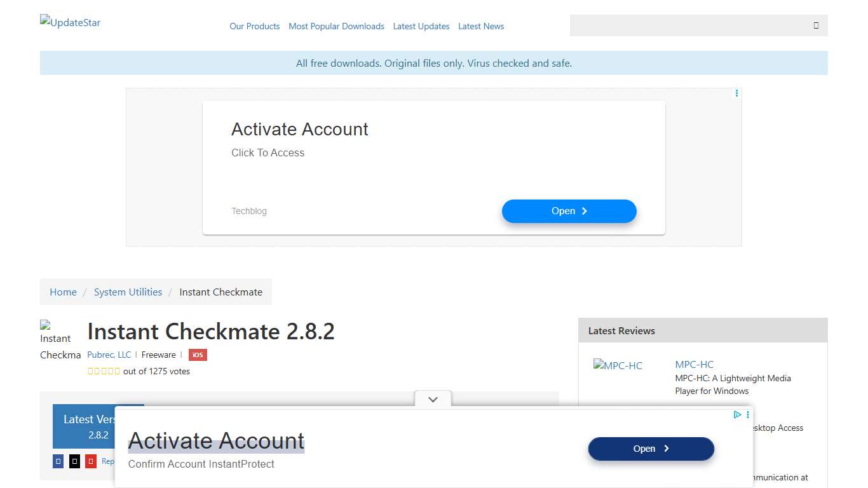Share the page via the Facebook icon
The image size is (868, 488).
pos(58,461)
